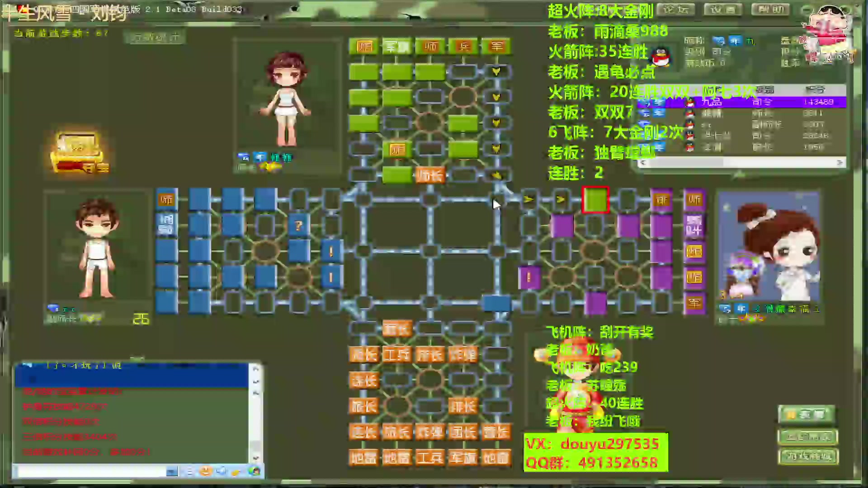Click the blue piece marked with a question mark

tap(298, 225)
